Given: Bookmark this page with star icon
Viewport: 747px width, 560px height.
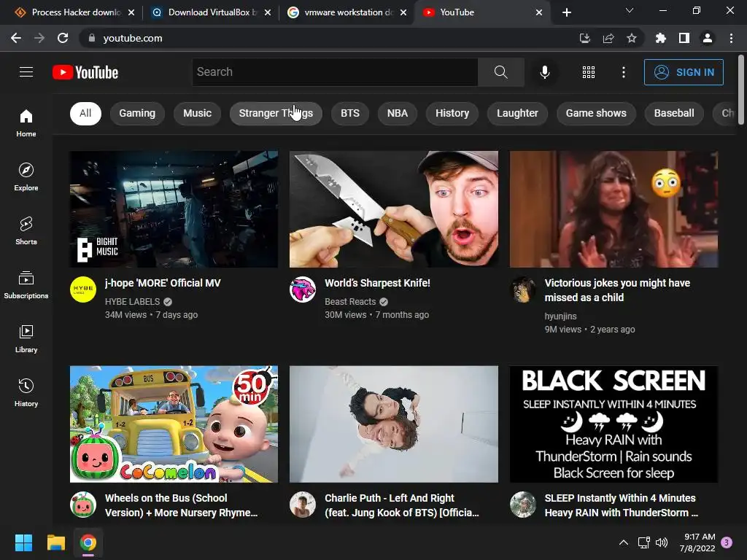Looking at the screenshot, I should 631,38.
